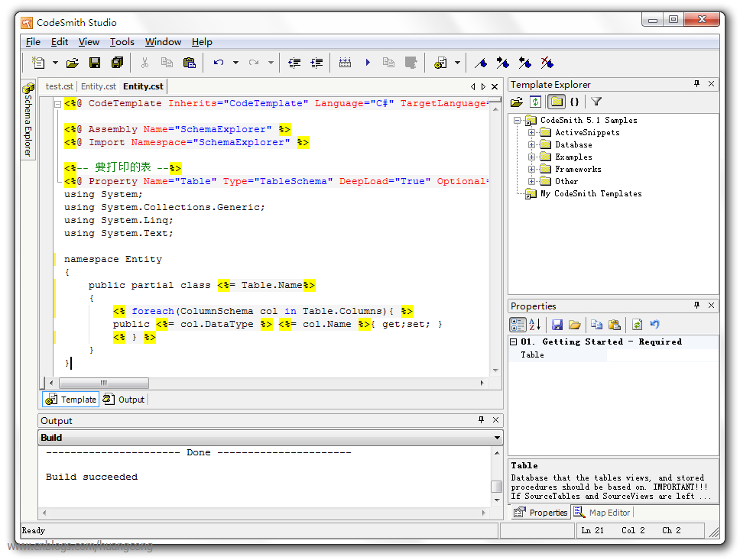740x560 pixels.
Task: Toggle folder view button in Template Explorer
Action: [556, 102]
